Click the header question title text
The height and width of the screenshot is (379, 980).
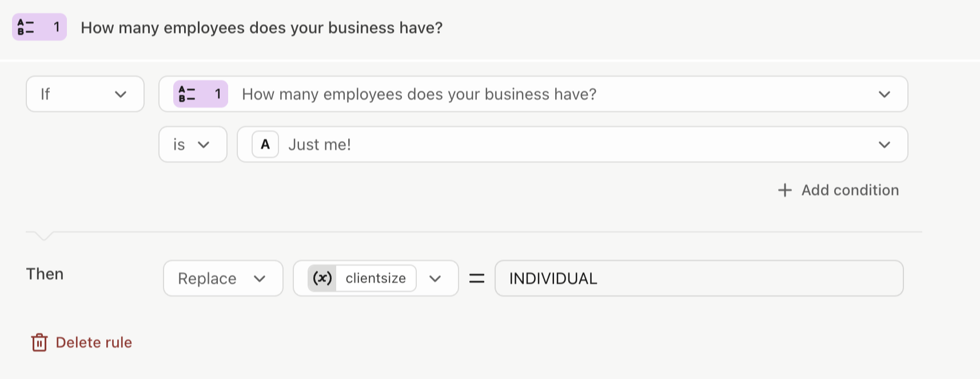coord(262,27)
